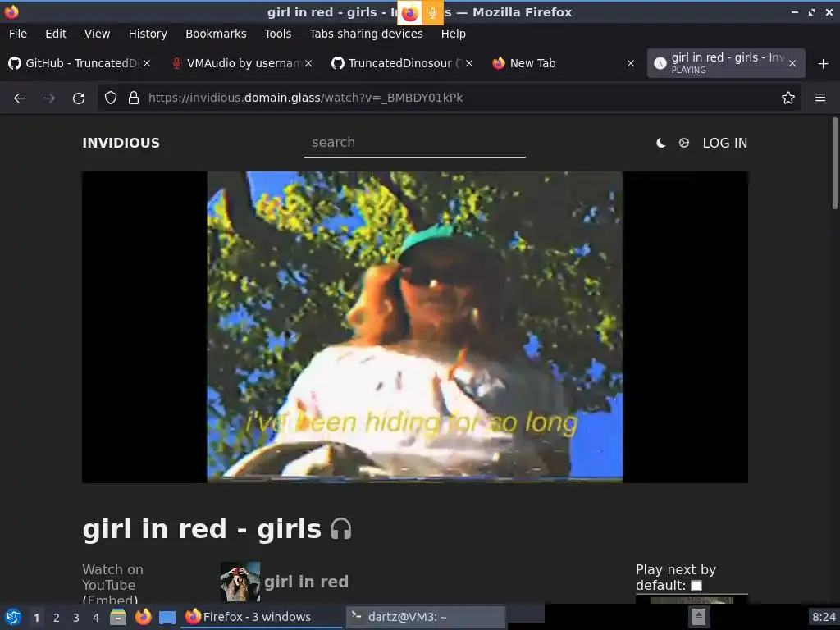This screenshot has height=630, width=840.
Task: Click the girl in red channel avatar
Action: (x=240, y=582)
